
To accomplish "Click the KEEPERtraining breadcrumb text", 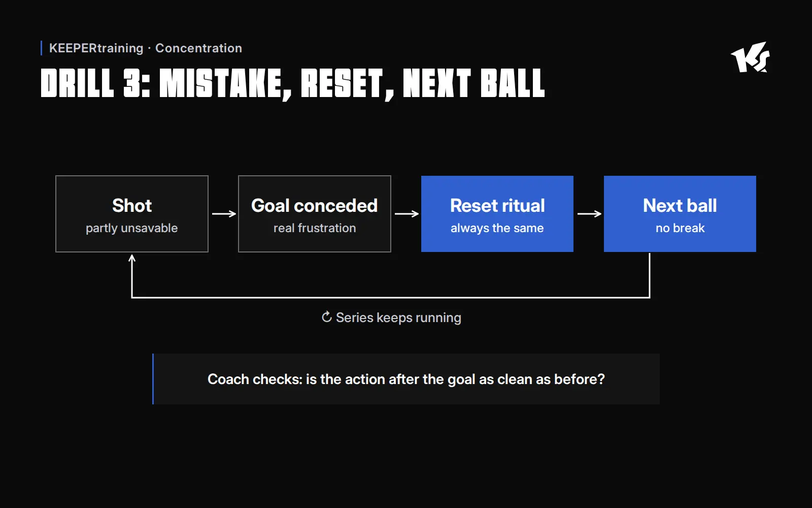I will point(96,48).
